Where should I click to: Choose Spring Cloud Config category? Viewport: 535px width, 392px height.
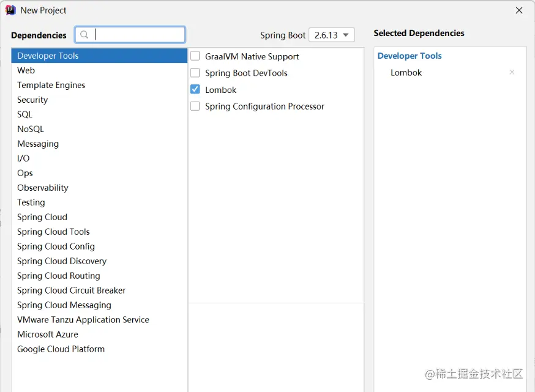(x=99, y=246)
